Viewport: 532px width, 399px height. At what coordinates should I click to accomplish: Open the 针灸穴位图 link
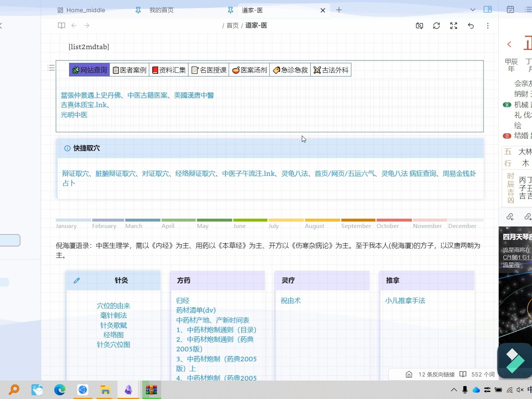[x=113, y=345]
